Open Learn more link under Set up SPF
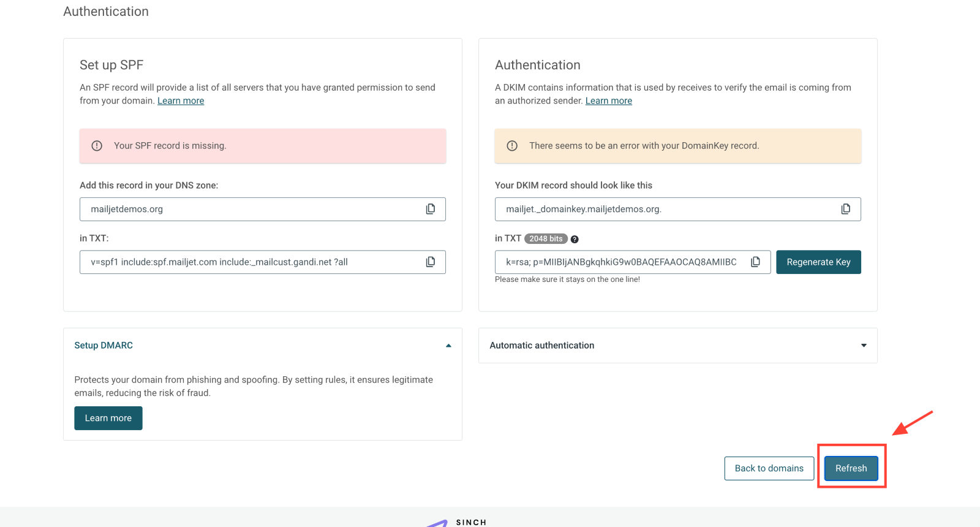Viewport: 980px width, 527px height. 181,100
